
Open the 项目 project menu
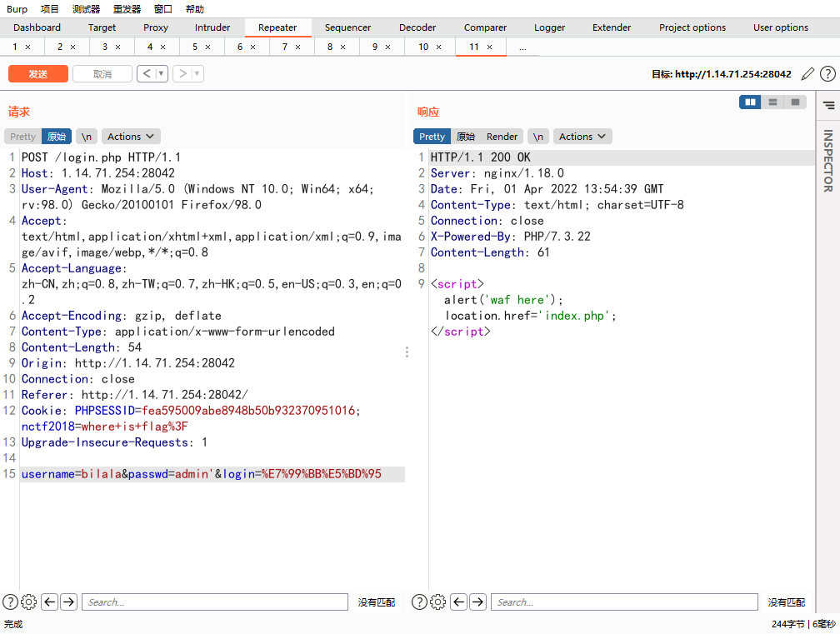(x=50, y=9)
